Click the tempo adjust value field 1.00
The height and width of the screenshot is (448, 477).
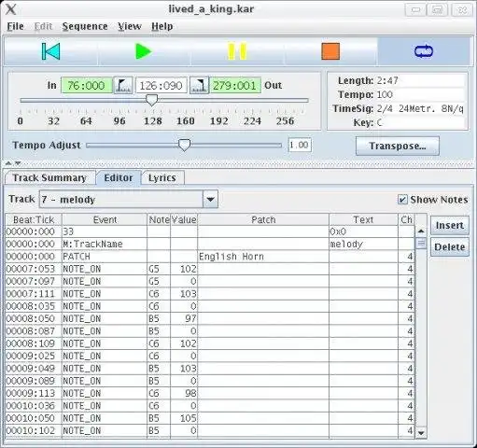click(x=300, y=145)
